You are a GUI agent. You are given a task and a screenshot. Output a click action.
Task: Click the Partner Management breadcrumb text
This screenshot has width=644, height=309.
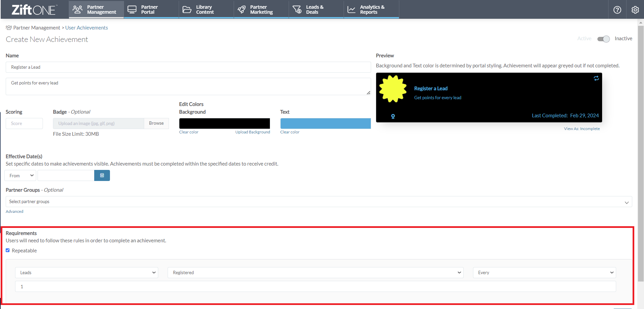pos(37,28)
